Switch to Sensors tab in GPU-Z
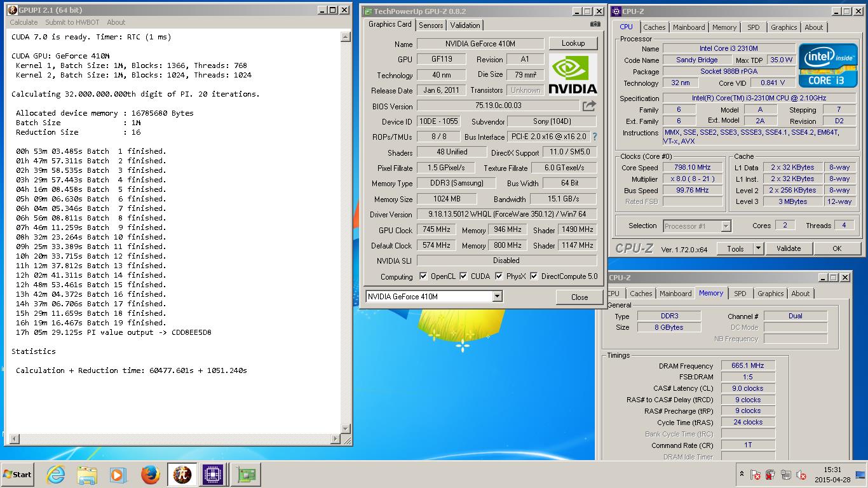 click(431, 25)
